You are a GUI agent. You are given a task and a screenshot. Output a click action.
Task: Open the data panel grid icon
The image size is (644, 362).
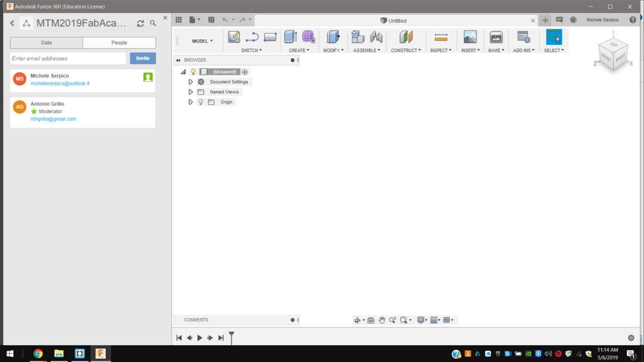click(x=179, y=20)
